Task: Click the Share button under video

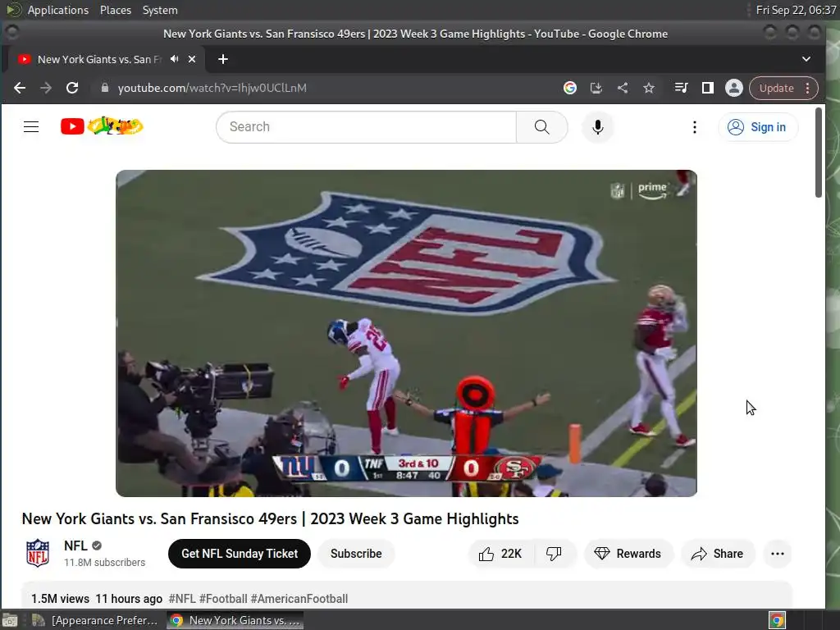Action: click(718, 554)
